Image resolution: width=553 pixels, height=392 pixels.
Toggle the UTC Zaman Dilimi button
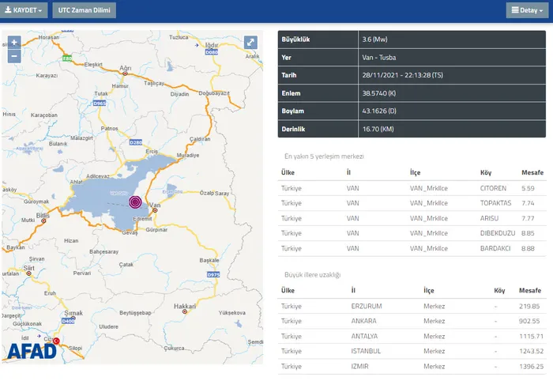click(x=85, y=10)
